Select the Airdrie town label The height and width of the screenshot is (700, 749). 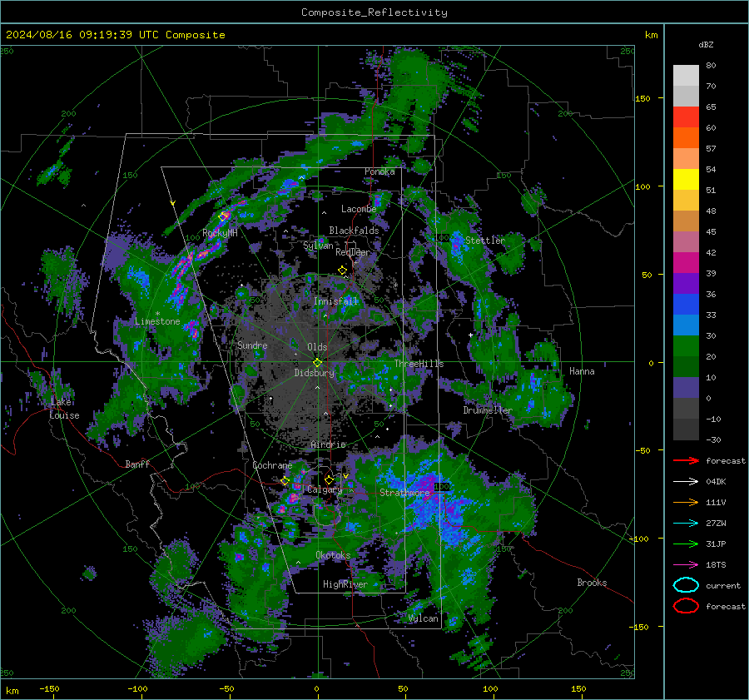pyautogui.click(x=328, y=444)
